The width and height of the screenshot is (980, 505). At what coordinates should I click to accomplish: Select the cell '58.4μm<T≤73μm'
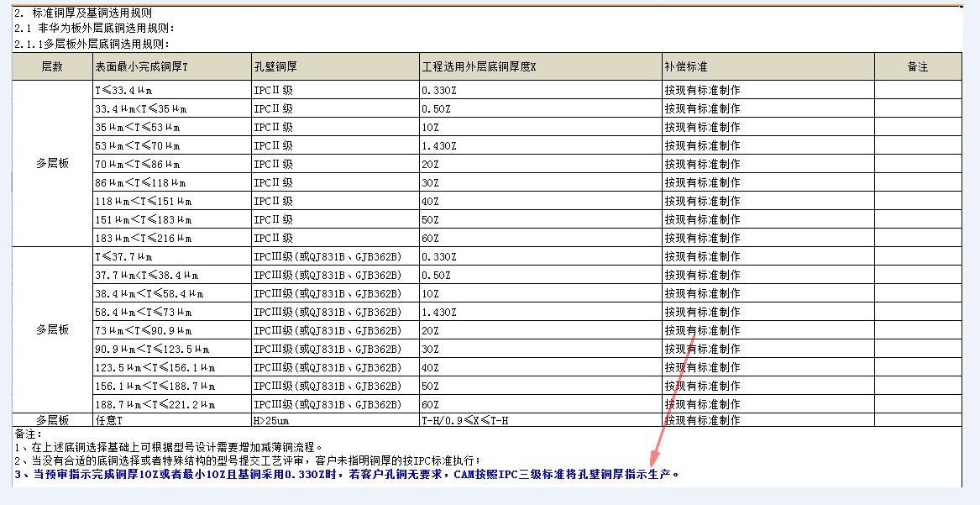point(172,312)
